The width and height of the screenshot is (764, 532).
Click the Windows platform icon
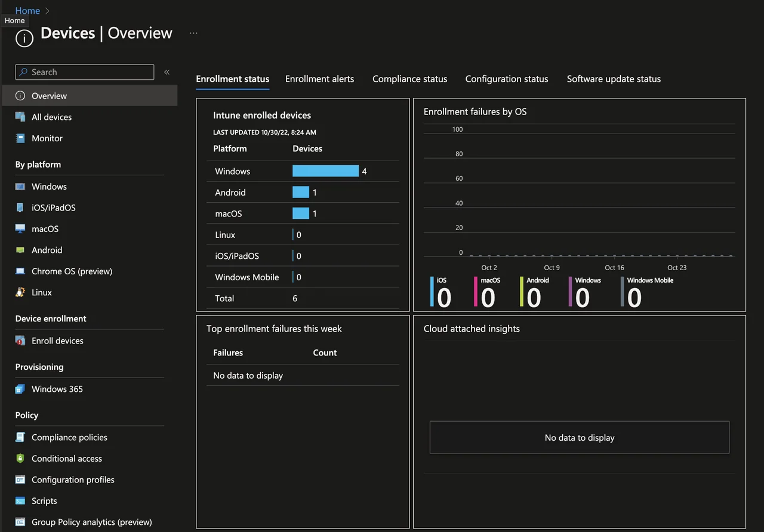click(x=20, y=187)
